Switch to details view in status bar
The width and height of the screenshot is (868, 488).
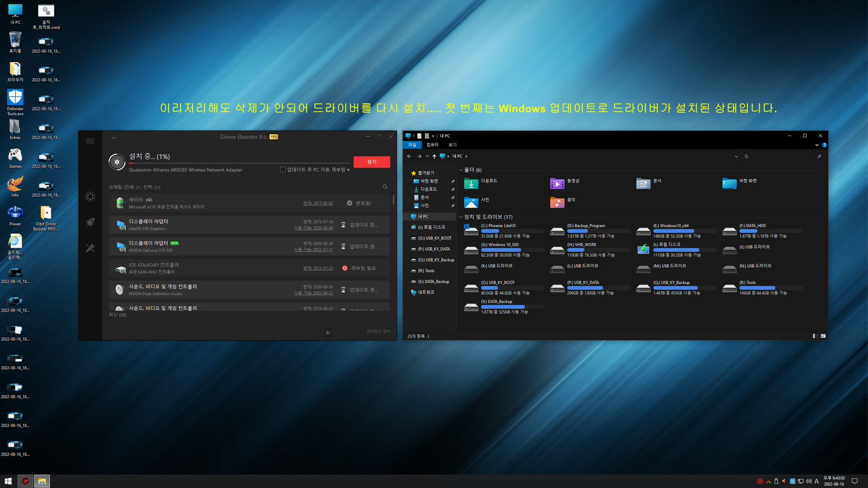[816, 336]
